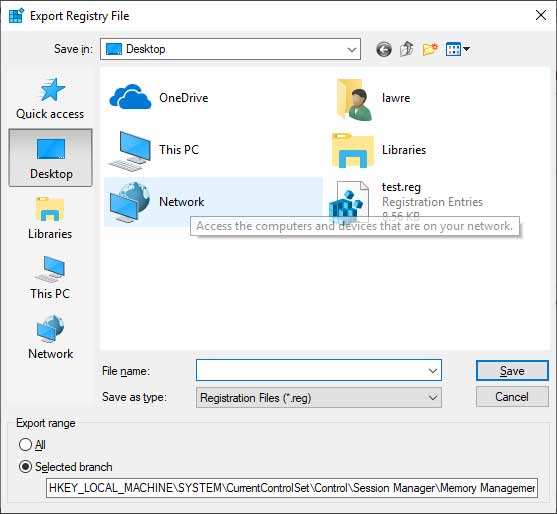Viewport: 557px width, 514px height.
Task: Select the Network icon in file list
Action: click(130, 202)
